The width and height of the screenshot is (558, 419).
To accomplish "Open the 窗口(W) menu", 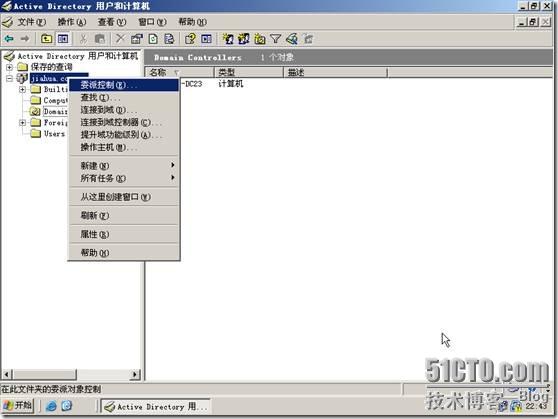I will point(152,22).
